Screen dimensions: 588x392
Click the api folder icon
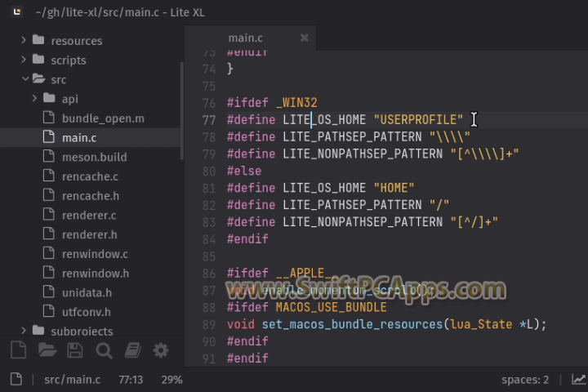click(49, 98)
